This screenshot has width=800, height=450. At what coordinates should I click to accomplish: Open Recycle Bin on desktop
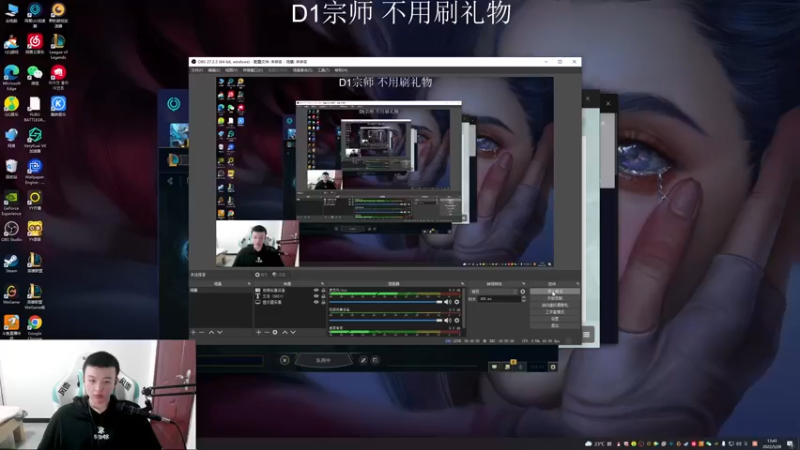click(11, 167)
